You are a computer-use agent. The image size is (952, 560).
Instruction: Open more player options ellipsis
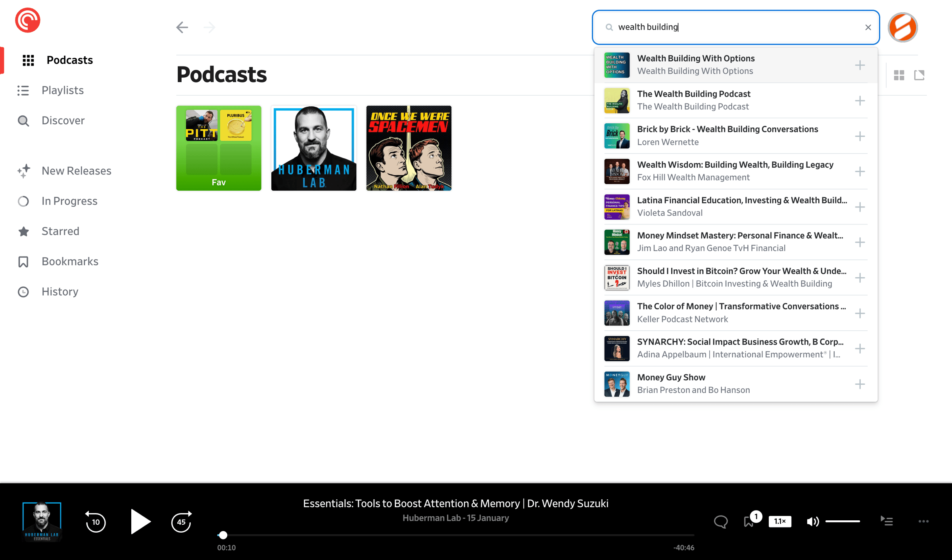point(923,522)
